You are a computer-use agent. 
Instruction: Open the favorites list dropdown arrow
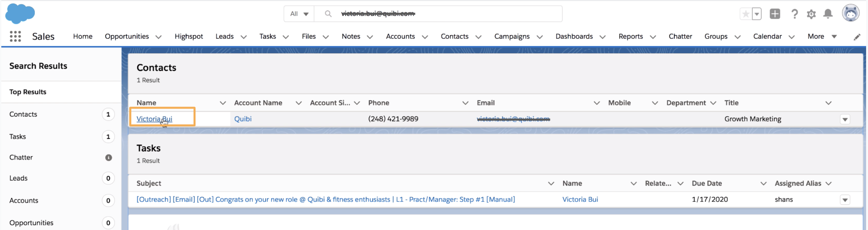pyautogui.click(x=757, y=14)
